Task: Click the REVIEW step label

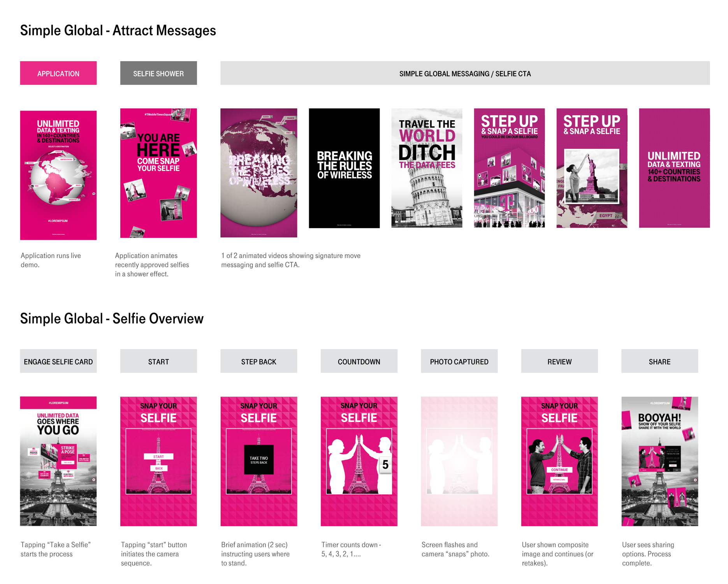Action: click(x=559, y=361)
